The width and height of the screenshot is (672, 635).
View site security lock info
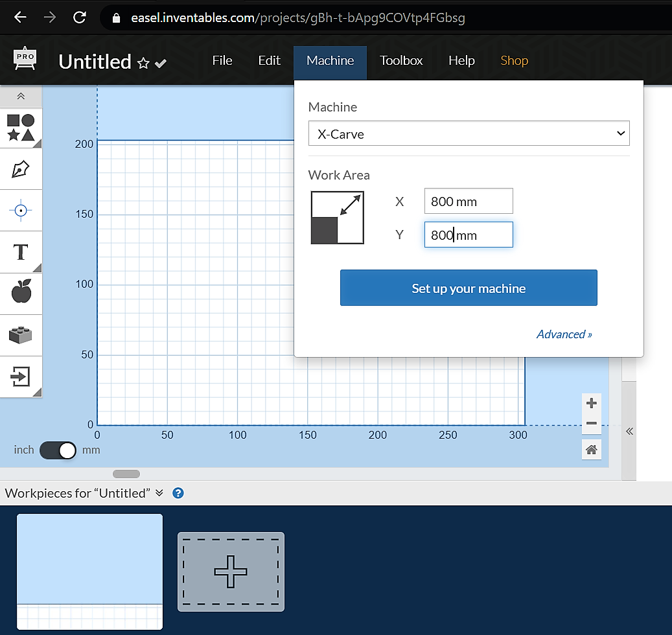click(x=116, y=17)
